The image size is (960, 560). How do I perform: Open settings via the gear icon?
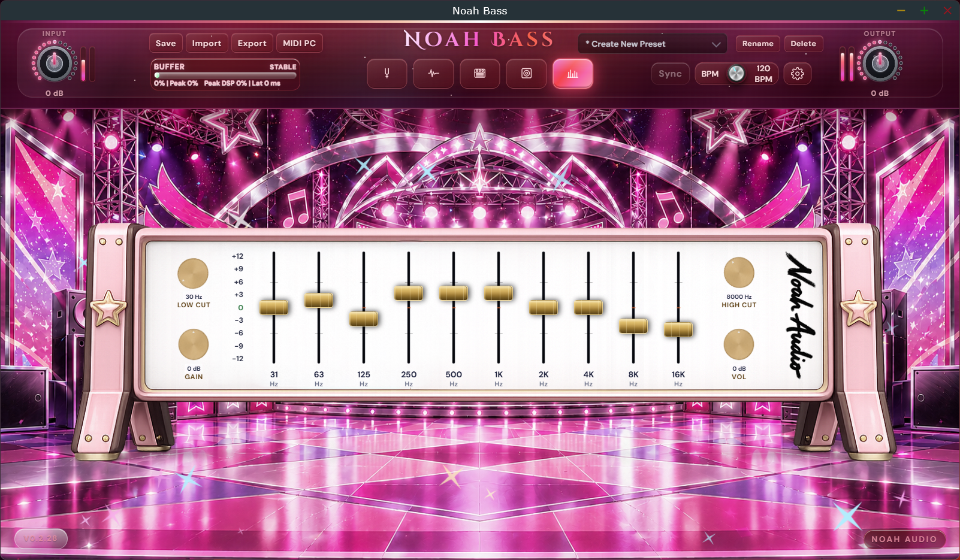click(x=797, y=74)
